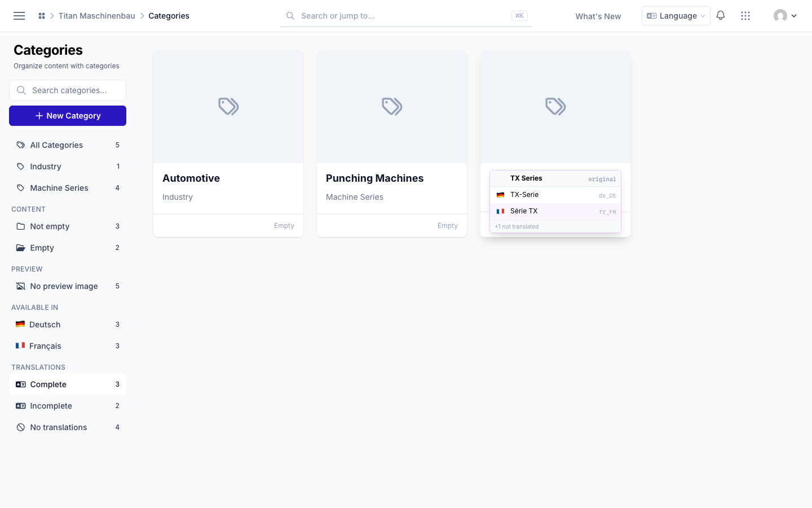Filter categories available in Français
The width and height of the screenshot is (812, 508).
(68, 346)
